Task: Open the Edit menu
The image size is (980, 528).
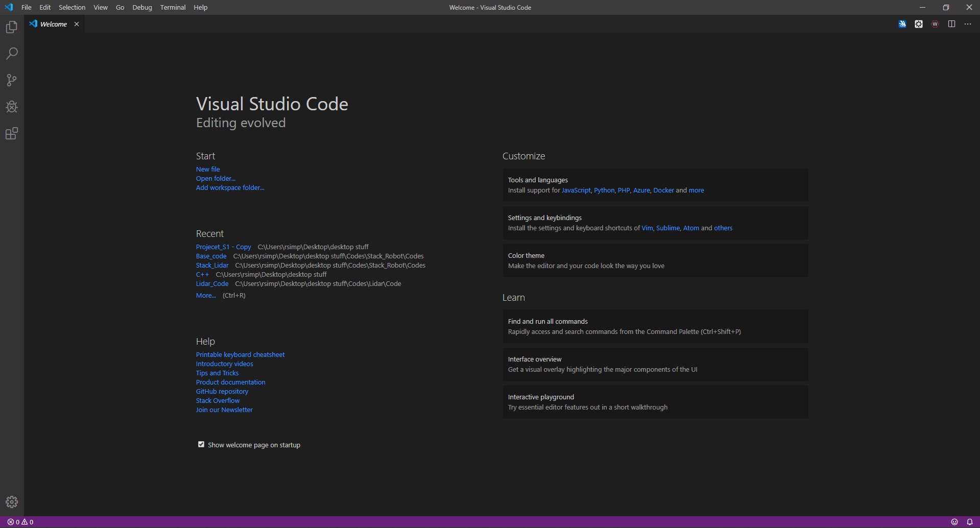Action: click(x=45, y=7)
